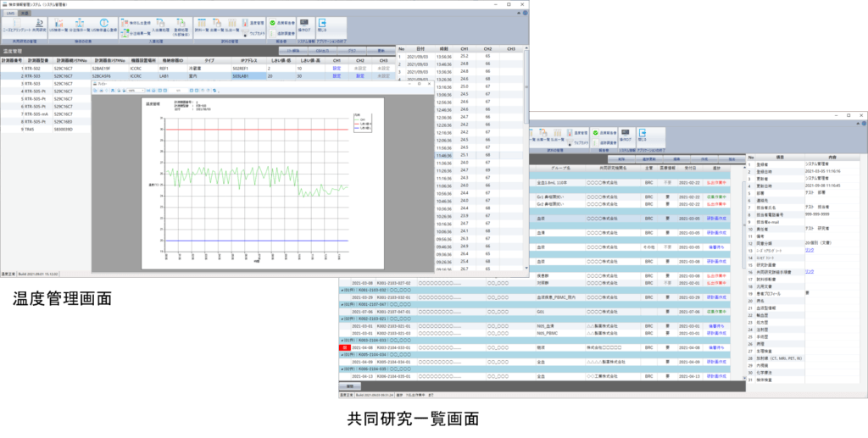The width and height of the screenshot is (868, 438).
Task: Click the IPアドレス field containing 503LAB1
Action: click(x=247, y=76)
